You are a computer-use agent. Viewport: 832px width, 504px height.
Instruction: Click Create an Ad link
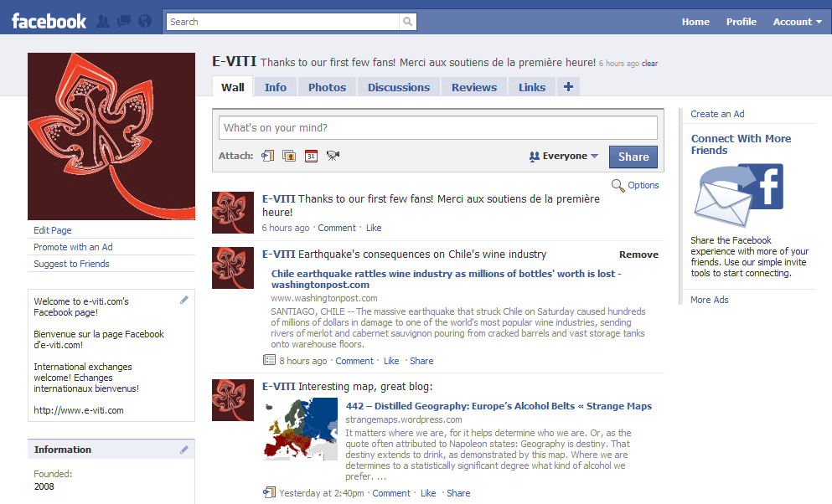[x=717, y=114]
